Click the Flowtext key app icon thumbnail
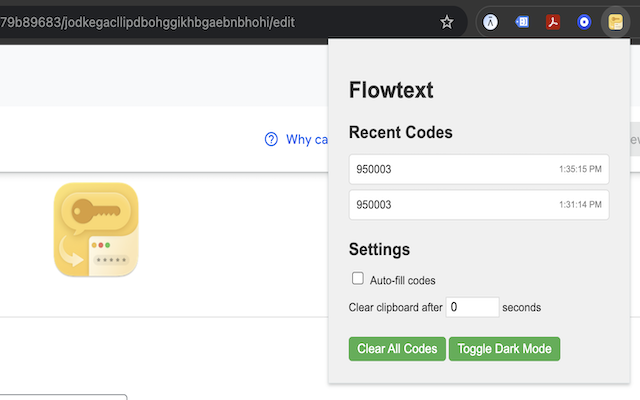 tap(96, 229)
